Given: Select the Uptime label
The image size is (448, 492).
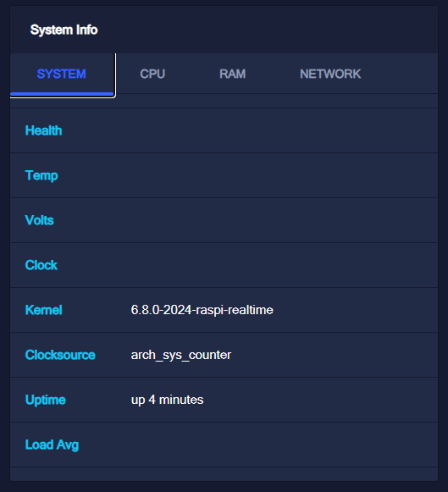Looking at the screenshot, I should (46, 400).
